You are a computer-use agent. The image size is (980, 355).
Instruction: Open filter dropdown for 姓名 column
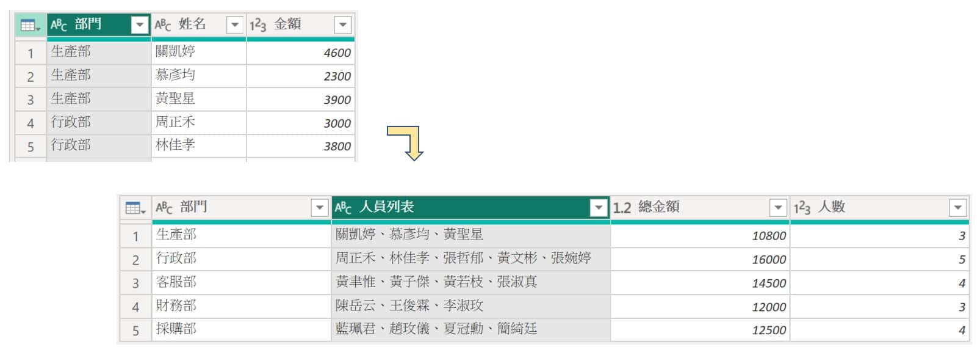pyautogui.click(x=235, y=25)
